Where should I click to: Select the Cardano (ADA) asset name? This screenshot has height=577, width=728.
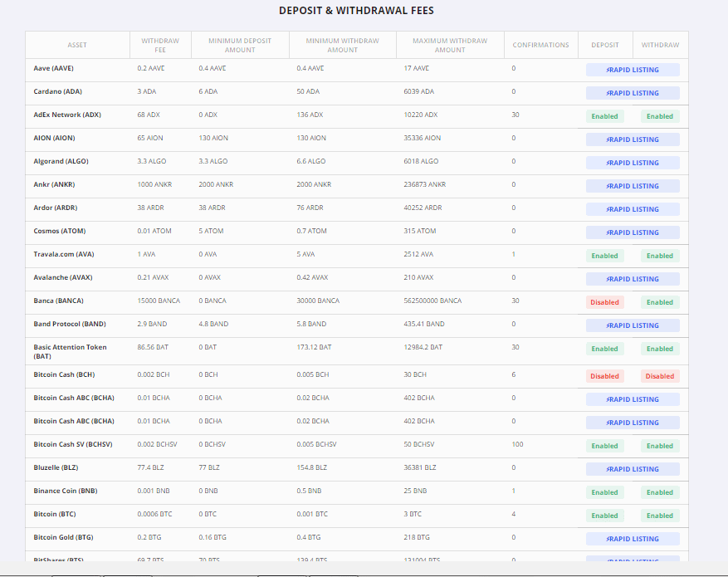(x=57, y=91)
